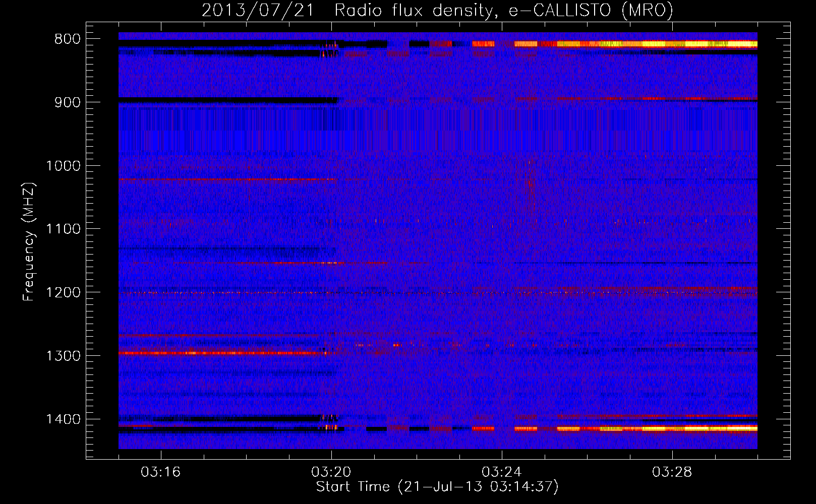Select the 900 frequency axis label
This screenshot has width=816, height=504.
pos(67,102)
